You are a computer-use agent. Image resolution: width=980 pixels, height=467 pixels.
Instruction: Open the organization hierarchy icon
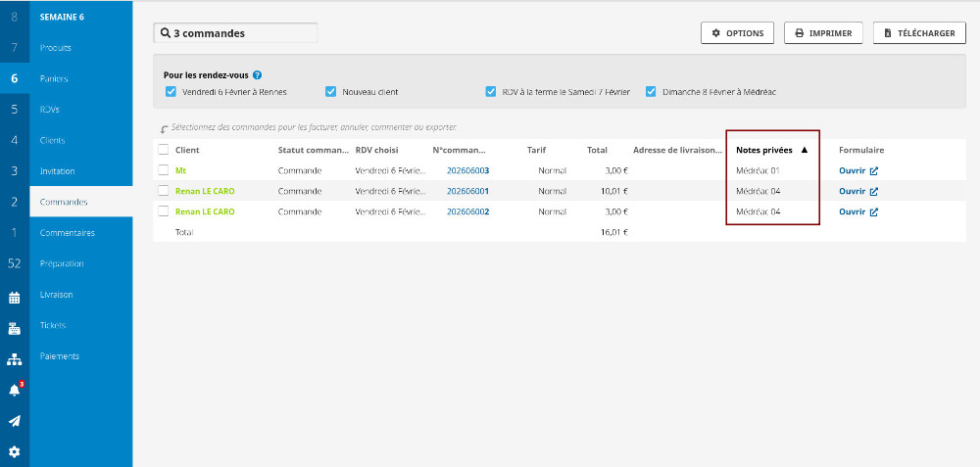pyautogui.click(x=14, y=359)
